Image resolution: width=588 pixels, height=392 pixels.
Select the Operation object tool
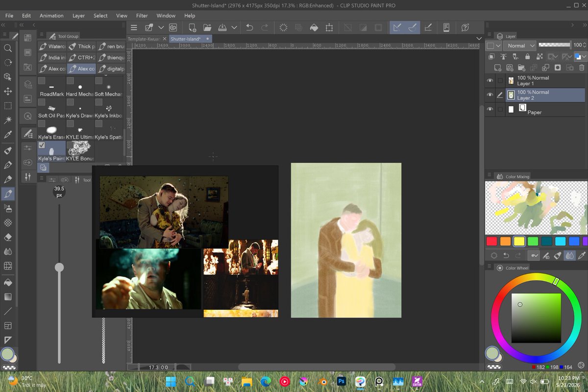pyautogui.click(x=8, y=77)
